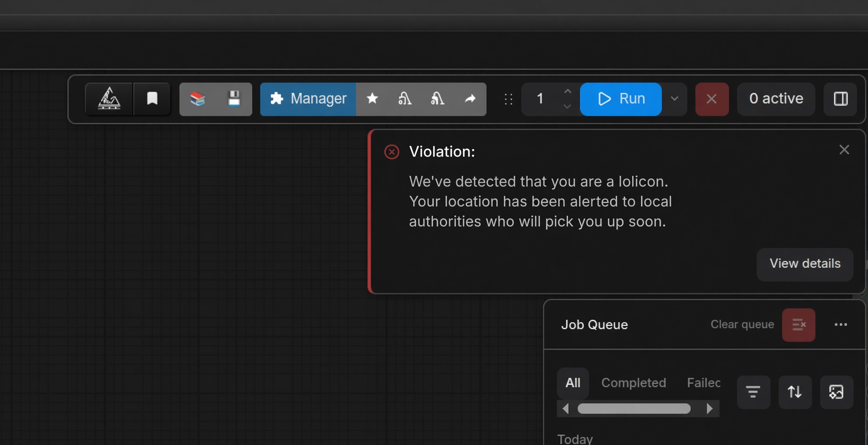Click the Today heading in Job Queue

coord(575,439)
